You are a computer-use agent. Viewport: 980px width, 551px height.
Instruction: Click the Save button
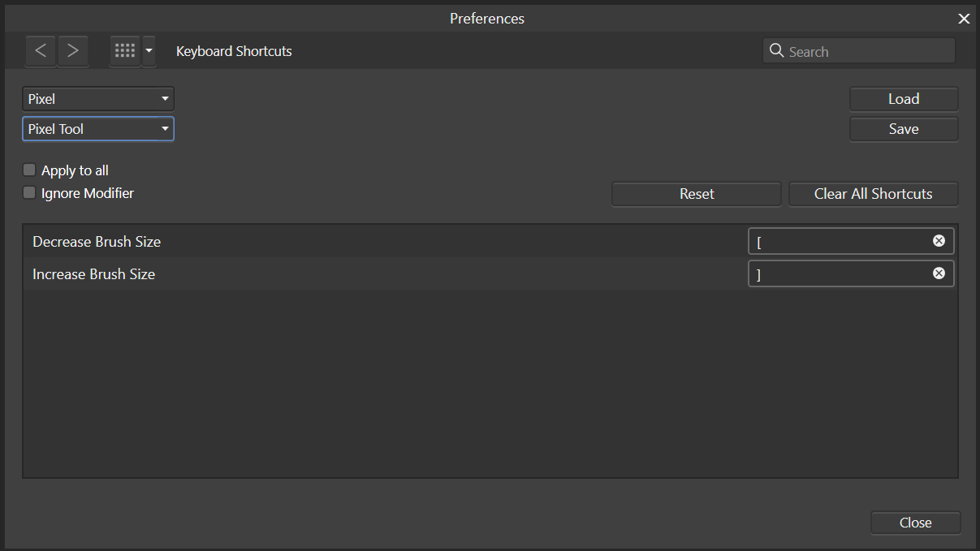[x=904, y=128]
